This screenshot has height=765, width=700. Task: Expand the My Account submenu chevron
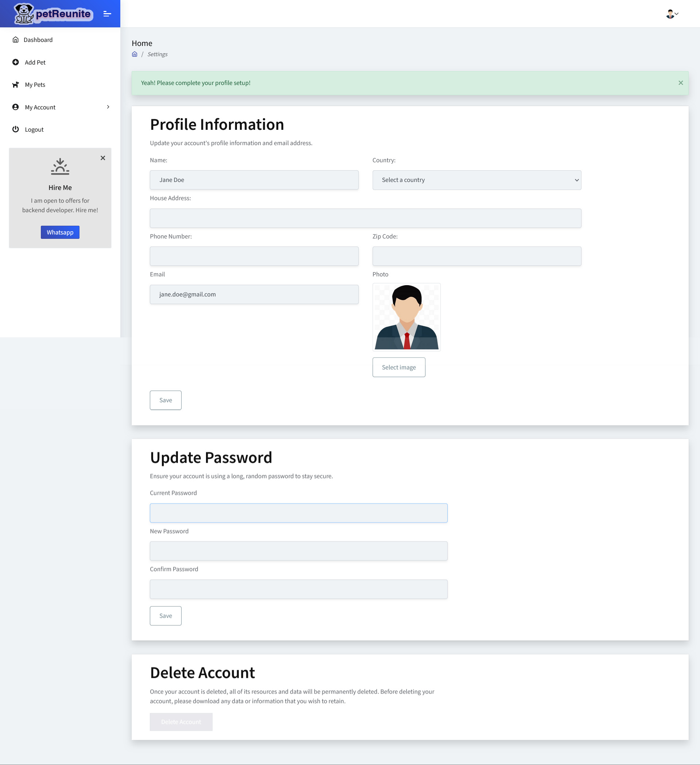point(108,107)
